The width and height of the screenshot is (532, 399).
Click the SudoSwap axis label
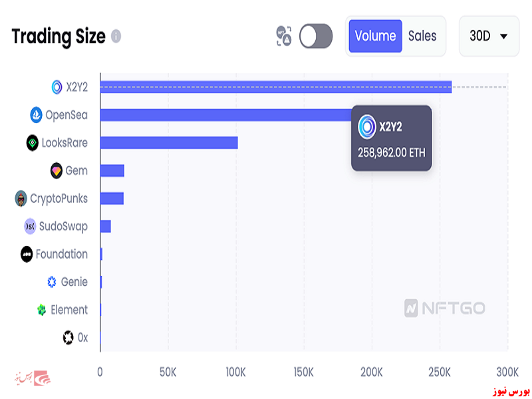pyautogui.click(x=63, y=227)
